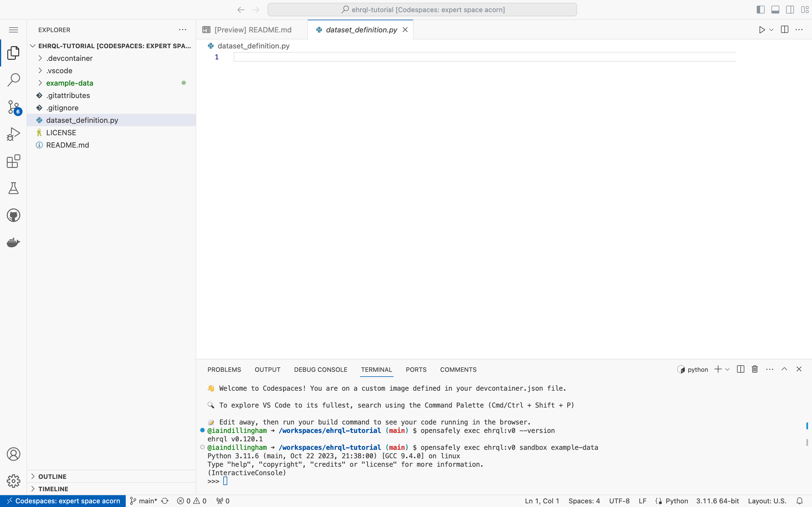Open the Docker extension view
The height and width of the screenshot is (507, 812).
pos(14,243)
